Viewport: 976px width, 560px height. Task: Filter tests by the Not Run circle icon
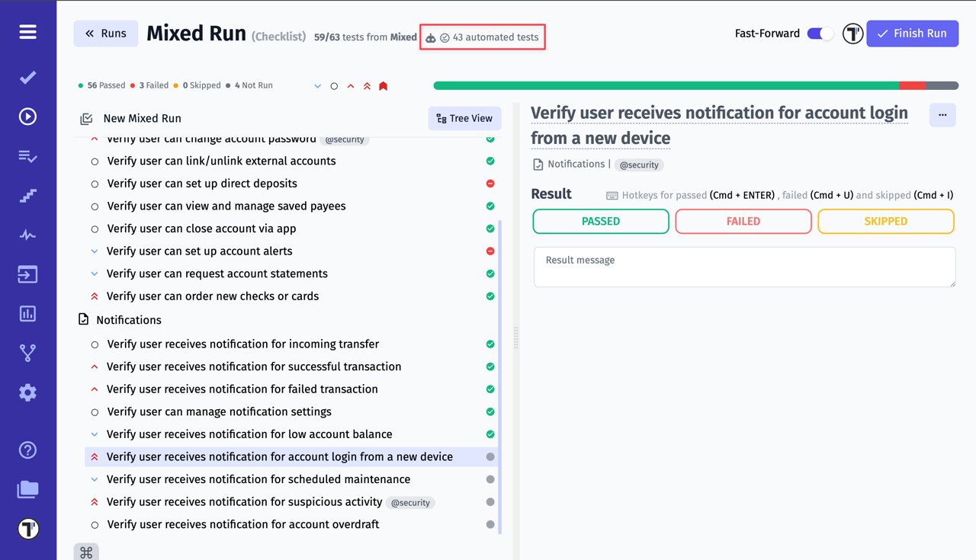334,85
